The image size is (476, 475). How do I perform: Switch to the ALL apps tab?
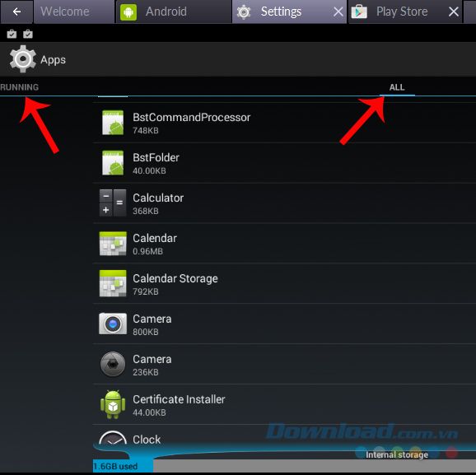[x=397, y=87]
